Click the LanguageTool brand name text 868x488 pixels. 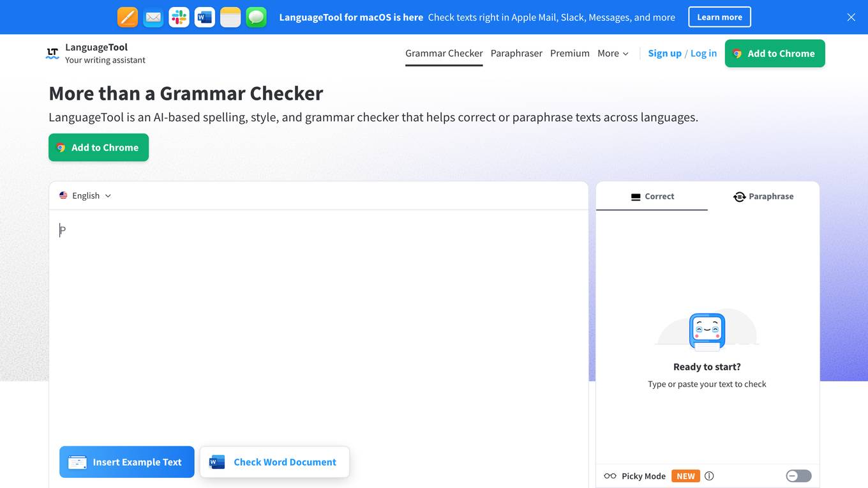(96, 47)
